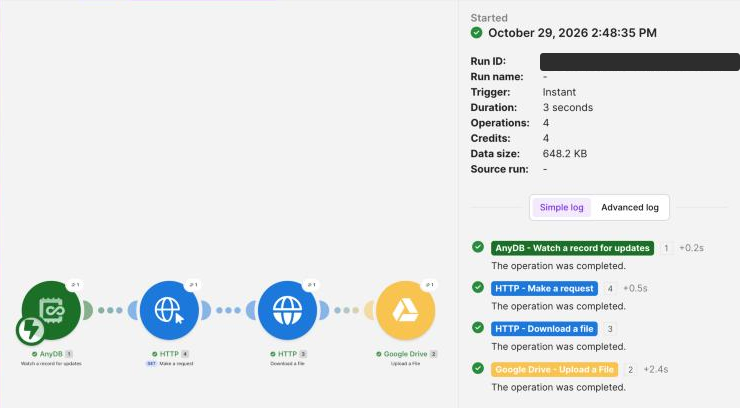Open the AnyDB trigger module node
This screenshot has width=740, height=408.
[51, 310]
